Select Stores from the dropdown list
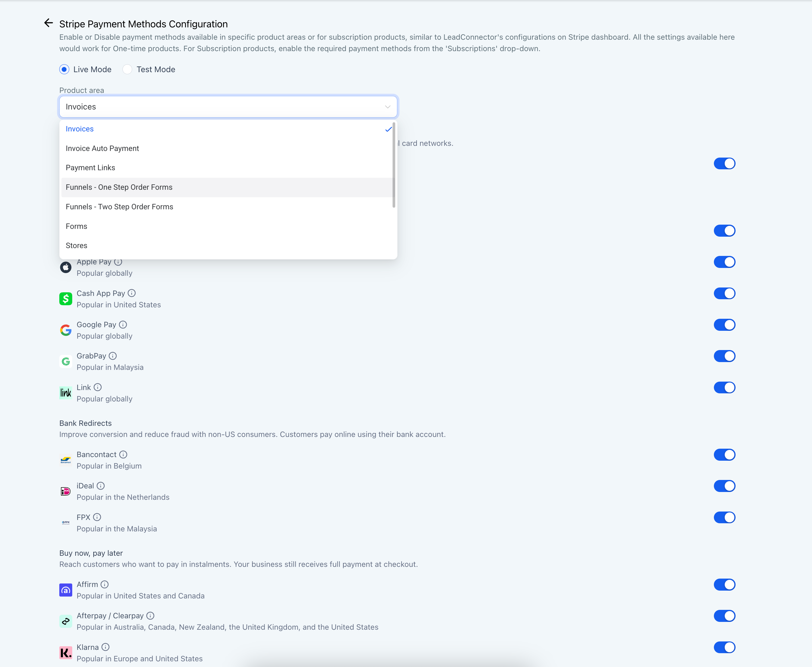This screenshot has width=812, height=667. tap(76, 245)
